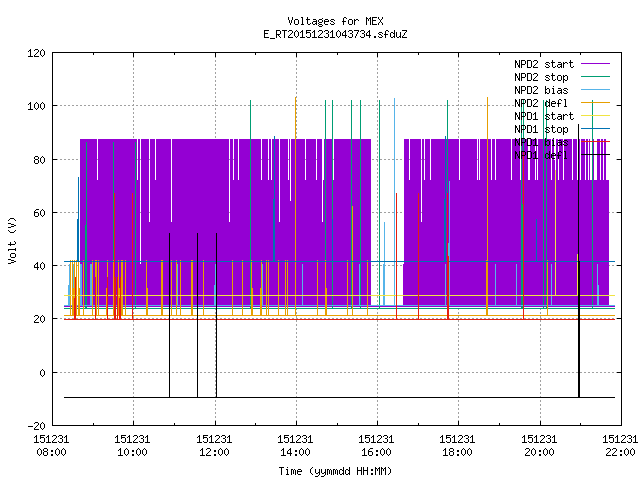
Task: Click the orange NPD2 defl legend line sample
Action: (x=596, y=103)
